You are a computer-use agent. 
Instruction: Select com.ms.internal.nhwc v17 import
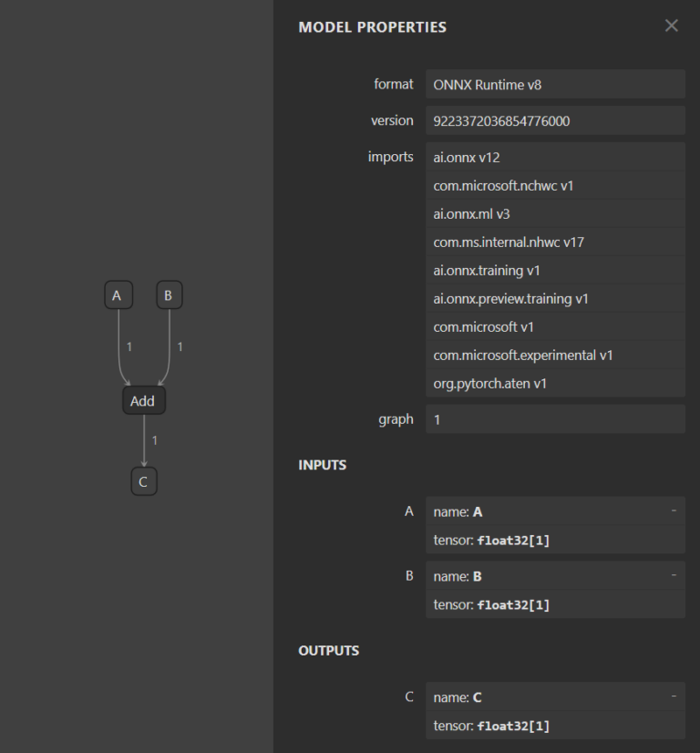coord(554,242)
